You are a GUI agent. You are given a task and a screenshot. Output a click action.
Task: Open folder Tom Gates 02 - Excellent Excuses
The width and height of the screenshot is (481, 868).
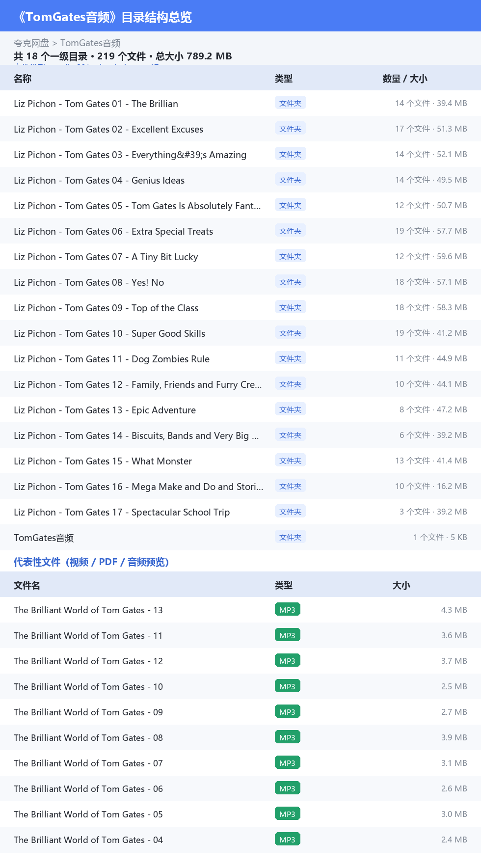[240, 129]
